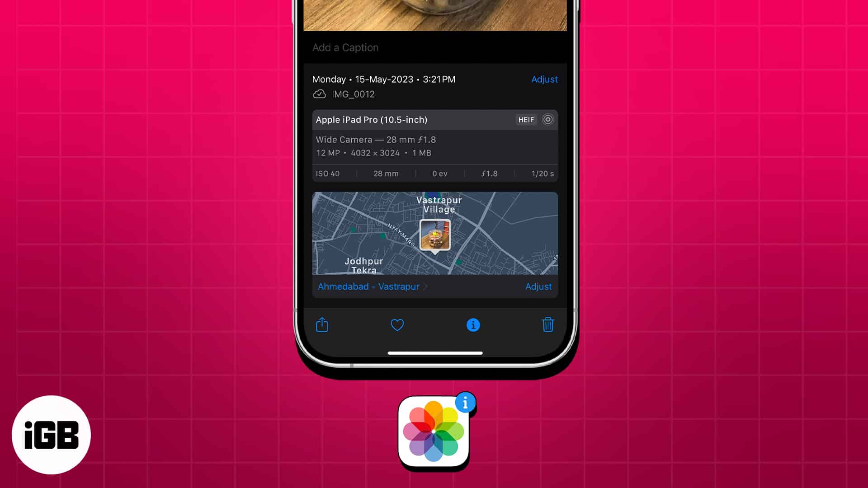Tap Adjust button for date/time
The width and height of the screenshot is (868, 488).
point(544,79)
